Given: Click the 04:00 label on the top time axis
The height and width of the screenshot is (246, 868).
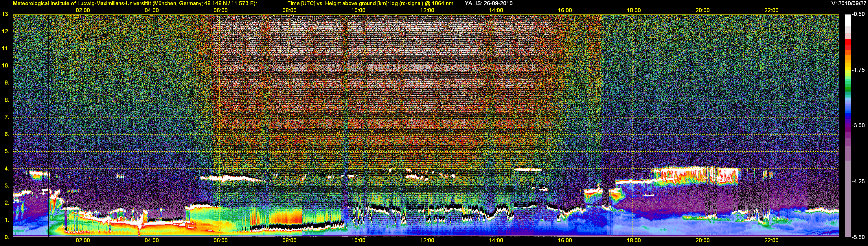Looking at the screenshot, I should [152, 10].
